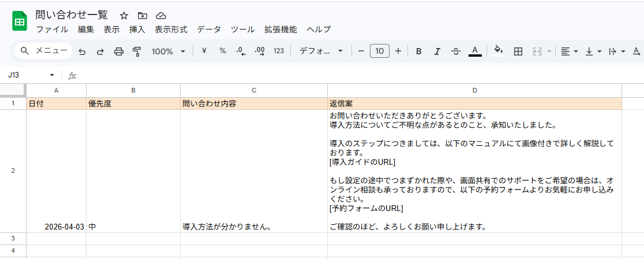Check the cloud save status icon
The height and width of the screenshot is (259, 644).
click(x=161, y=16)
